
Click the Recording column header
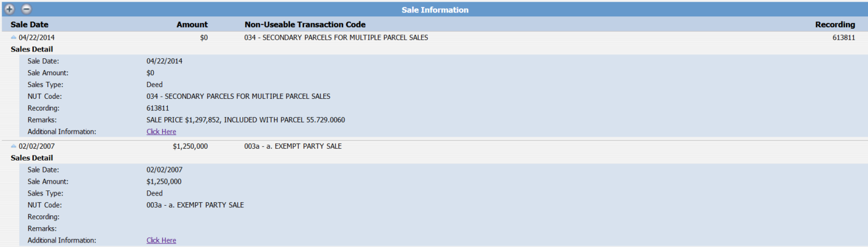[x=835, y=24]
